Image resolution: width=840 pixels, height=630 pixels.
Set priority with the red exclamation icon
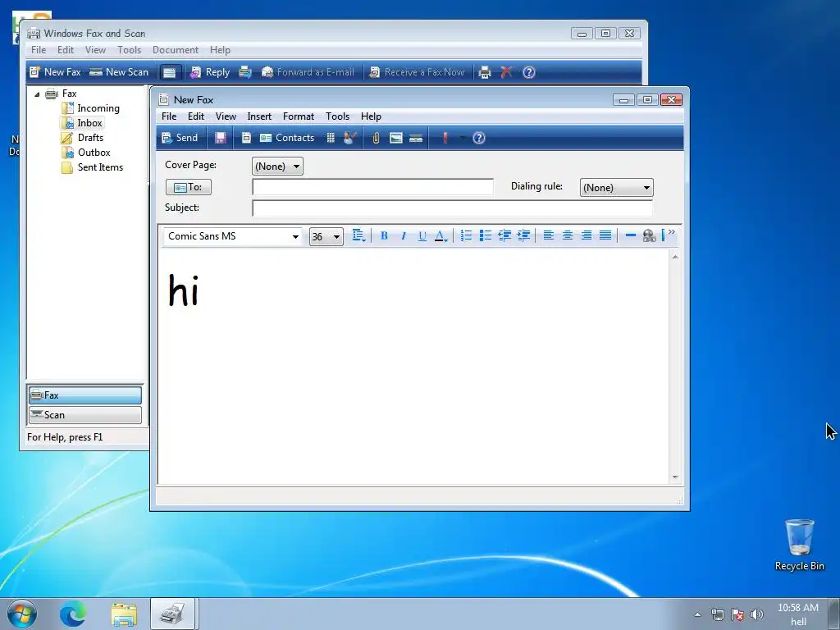click(445, 138)
